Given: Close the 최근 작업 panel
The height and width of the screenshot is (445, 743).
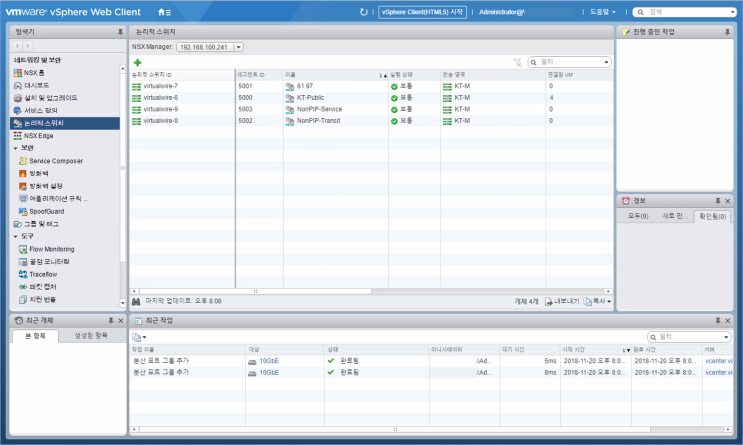Looking at the screenshot, I should [x=728, y=321].
